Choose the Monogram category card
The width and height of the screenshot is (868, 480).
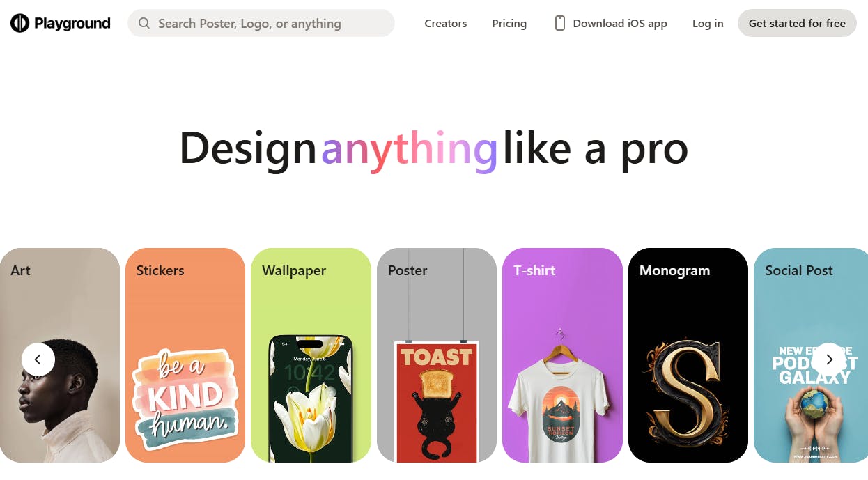point(688,355)
